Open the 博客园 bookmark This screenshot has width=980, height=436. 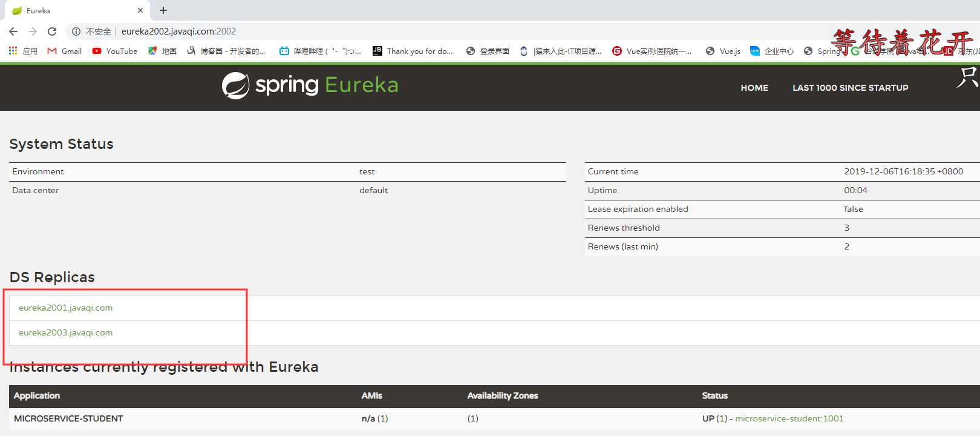point(226,51)
